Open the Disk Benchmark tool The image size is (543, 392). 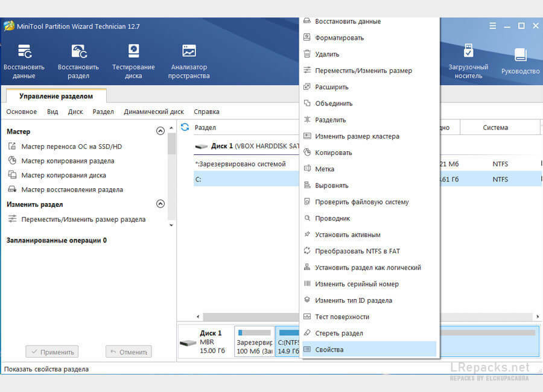coord(133,62)
